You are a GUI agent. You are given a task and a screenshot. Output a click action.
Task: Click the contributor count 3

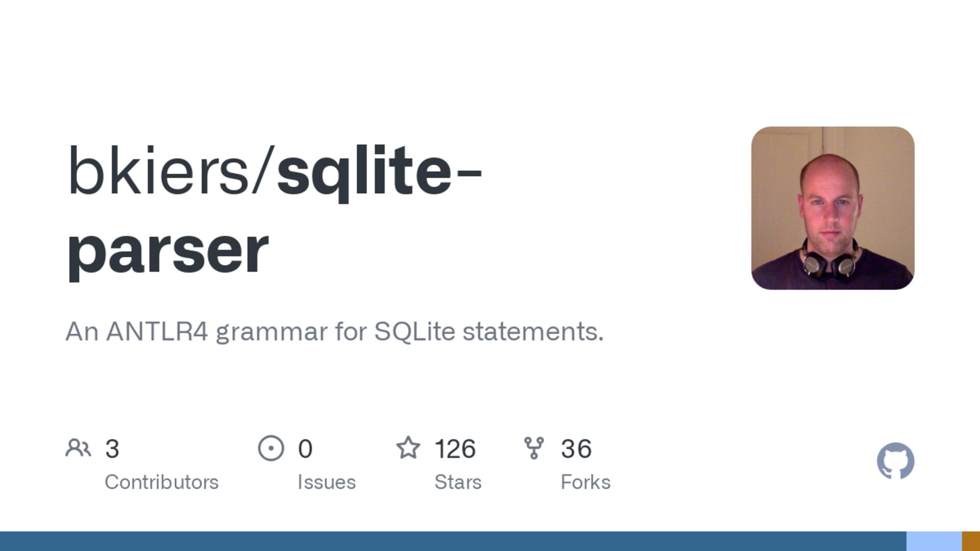(x=112, y=449)
